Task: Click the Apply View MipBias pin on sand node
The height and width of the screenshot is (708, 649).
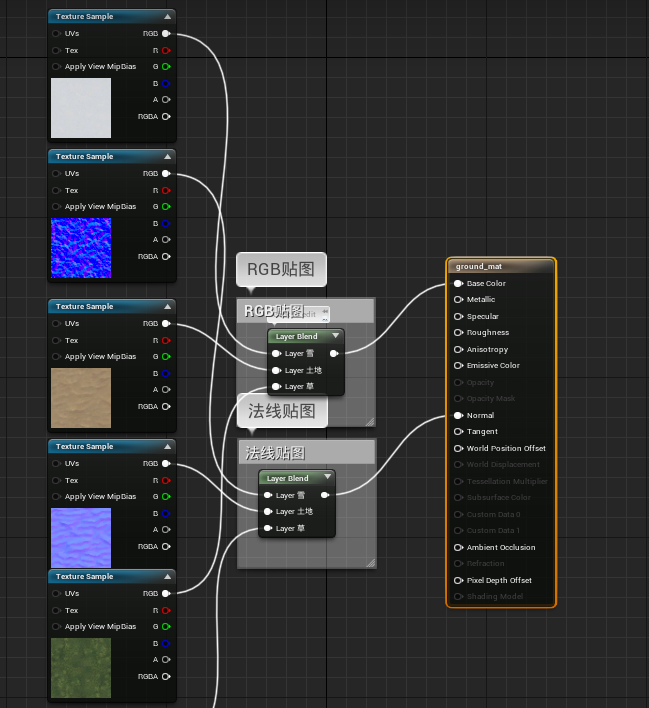Action: [56, 357]
